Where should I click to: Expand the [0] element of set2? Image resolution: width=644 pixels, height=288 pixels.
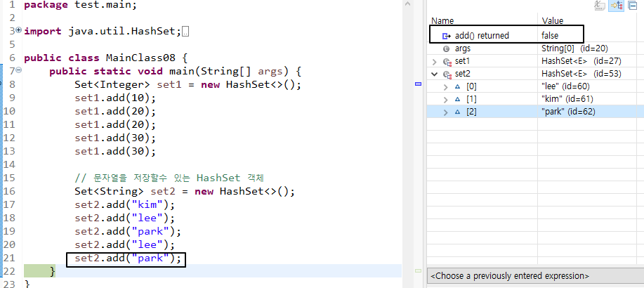tap(446, 86)
